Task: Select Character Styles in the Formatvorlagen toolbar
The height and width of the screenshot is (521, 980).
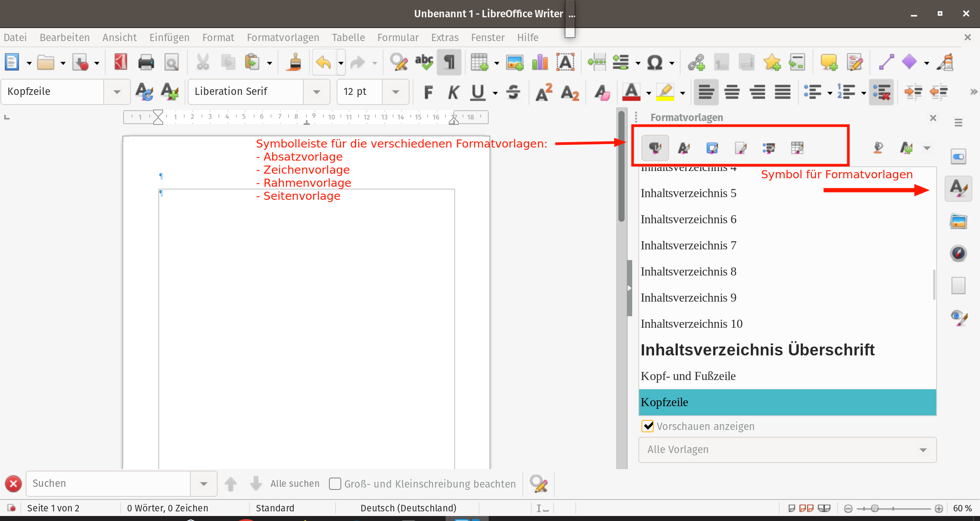Action: [x=684, y=148]
